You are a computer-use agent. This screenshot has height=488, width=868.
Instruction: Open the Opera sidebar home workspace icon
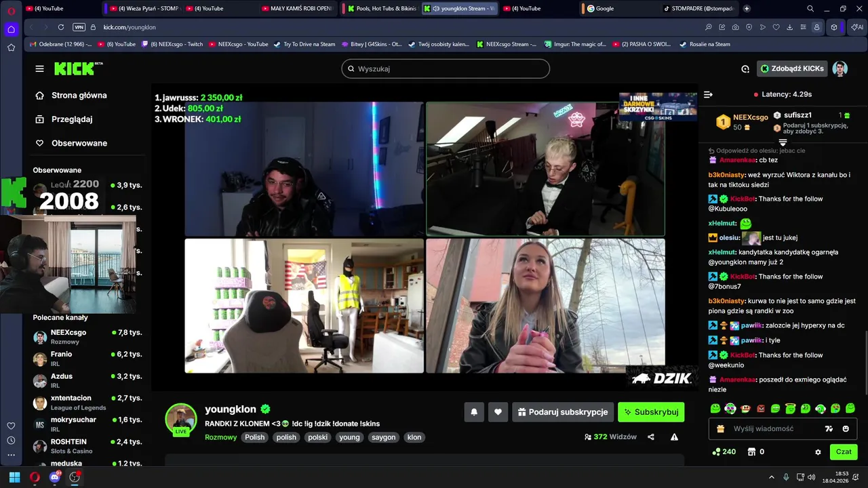[11, 29]
